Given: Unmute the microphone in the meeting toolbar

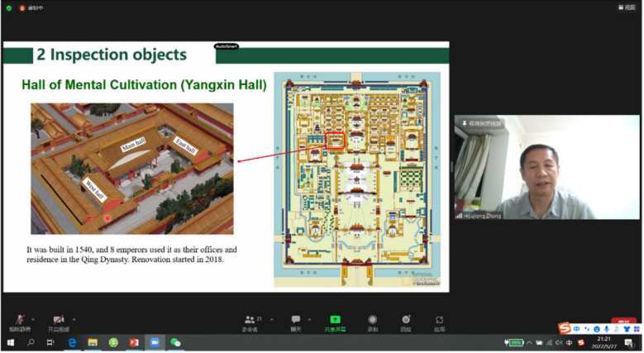Looking at the screenshot, I should pos(17,321).
